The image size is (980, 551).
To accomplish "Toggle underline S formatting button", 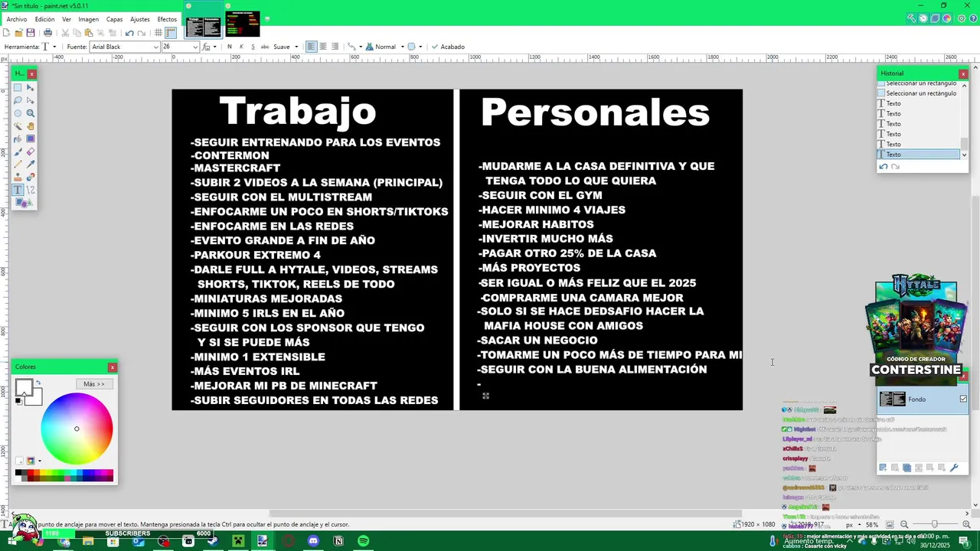I will point(253,47).
